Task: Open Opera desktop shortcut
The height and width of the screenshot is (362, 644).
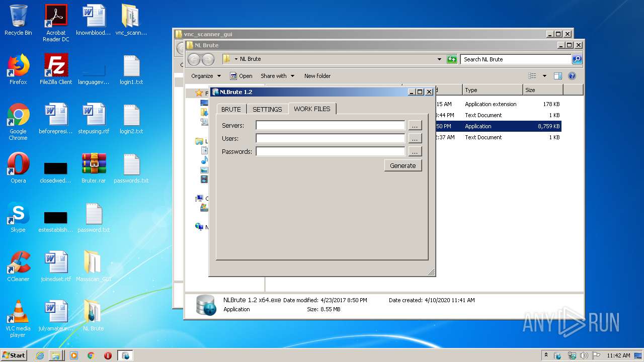Action: point(18,168)
